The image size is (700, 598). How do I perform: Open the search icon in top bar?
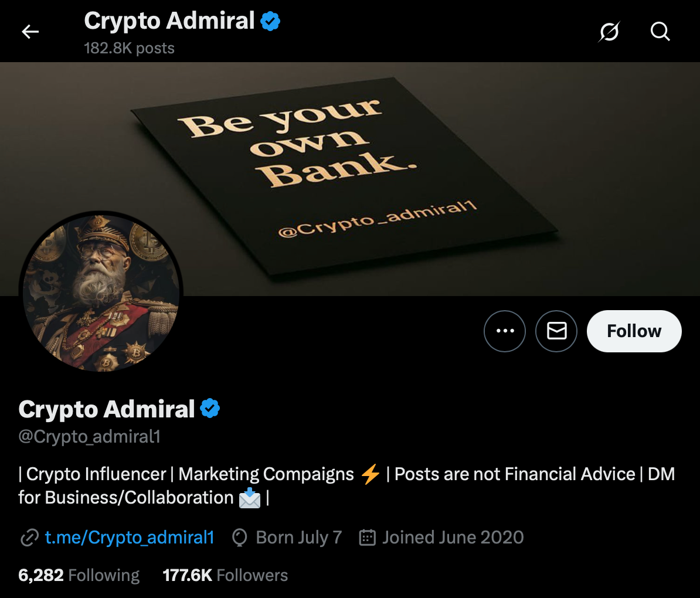[660, 32]
